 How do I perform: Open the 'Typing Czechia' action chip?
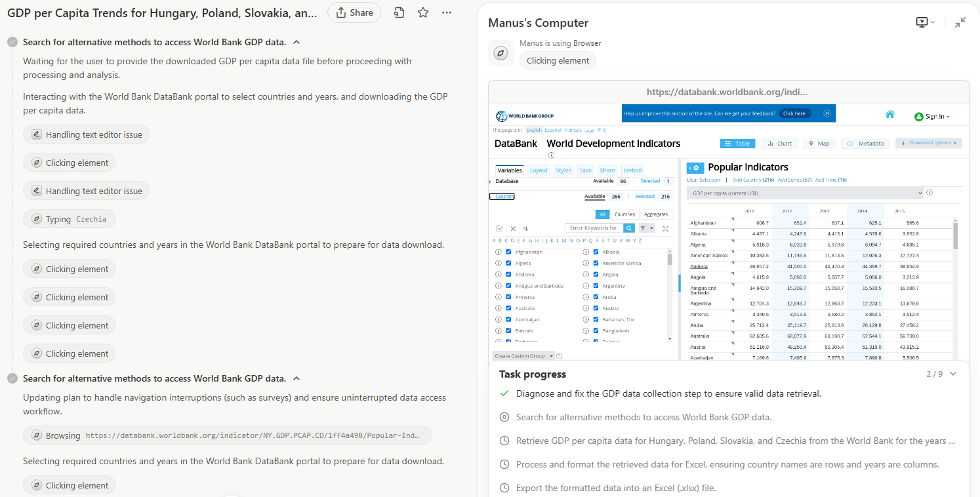tap(70, 219)
